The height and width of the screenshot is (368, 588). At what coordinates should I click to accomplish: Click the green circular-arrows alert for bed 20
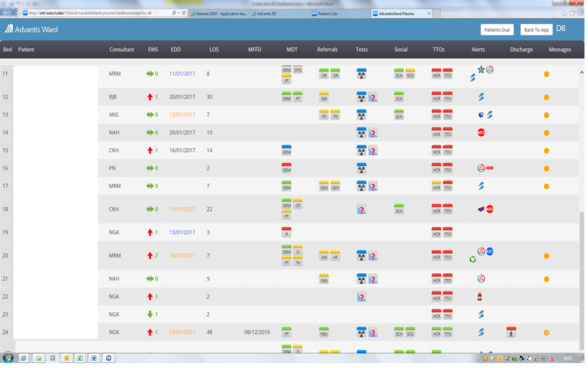pyautogui.click(x=473, y=260)
